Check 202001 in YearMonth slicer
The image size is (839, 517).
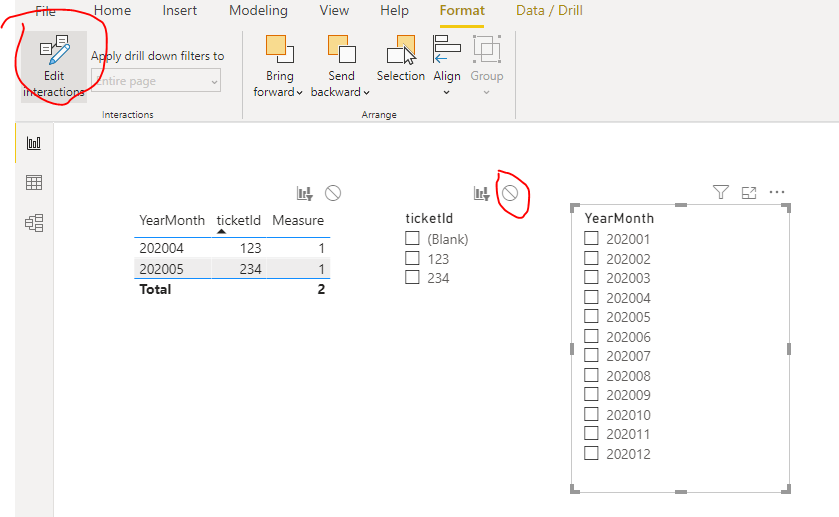point(591,238)
